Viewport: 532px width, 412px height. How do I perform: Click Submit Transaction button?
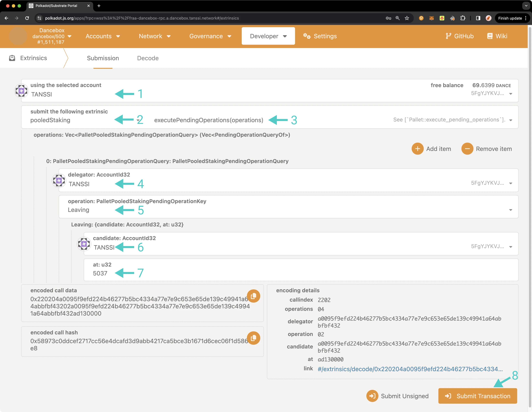click(x=478, y=396)
